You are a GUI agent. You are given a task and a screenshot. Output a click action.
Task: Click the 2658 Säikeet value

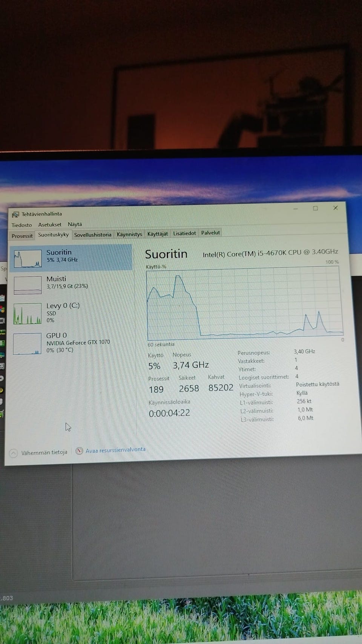(x=189, y=389)
